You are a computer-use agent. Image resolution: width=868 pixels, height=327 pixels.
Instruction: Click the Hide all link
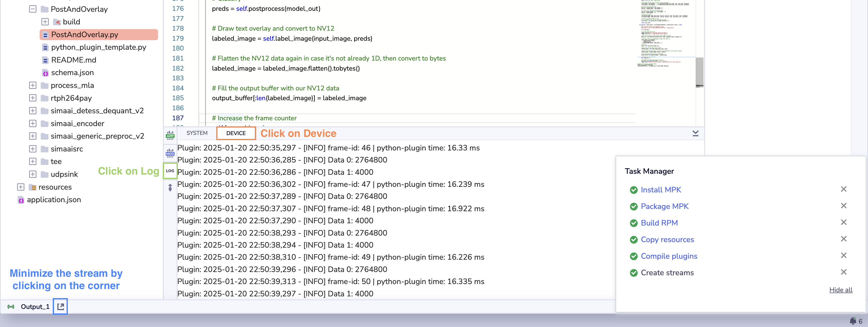[840, 290]
